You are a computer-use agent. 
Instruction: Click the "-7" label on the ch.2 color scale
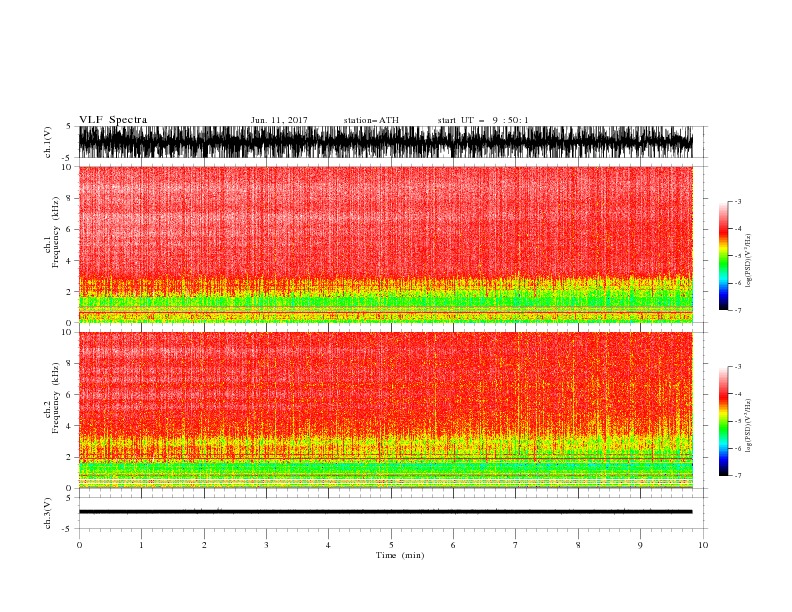737,476
